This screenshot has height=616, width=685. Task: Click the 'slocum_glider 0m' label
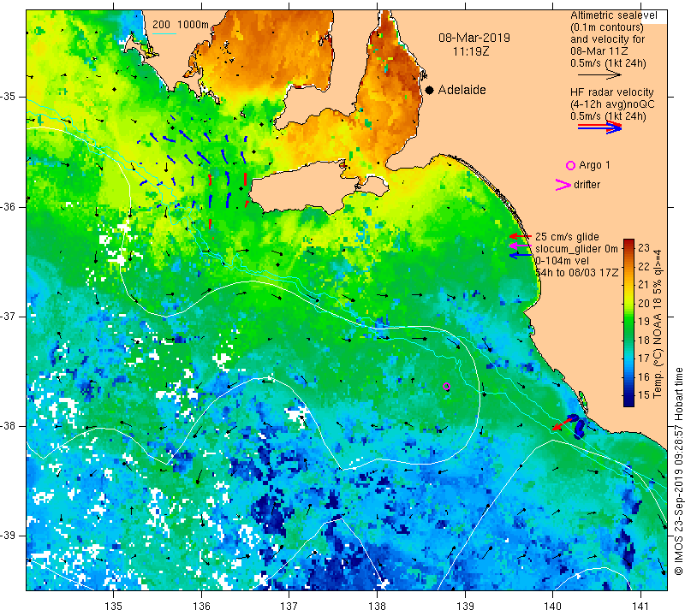pyautogui.click(x=576, y=249)
